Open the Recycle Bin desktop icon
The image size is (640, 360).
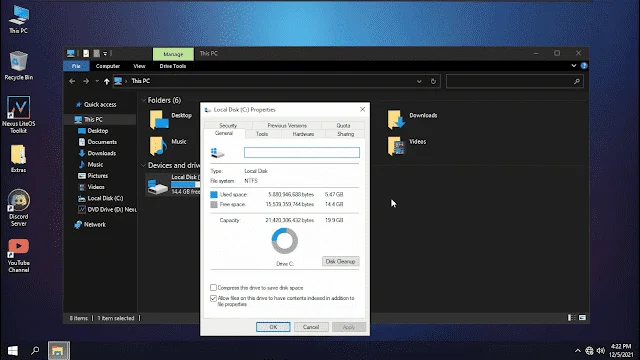tap(18, 65)
